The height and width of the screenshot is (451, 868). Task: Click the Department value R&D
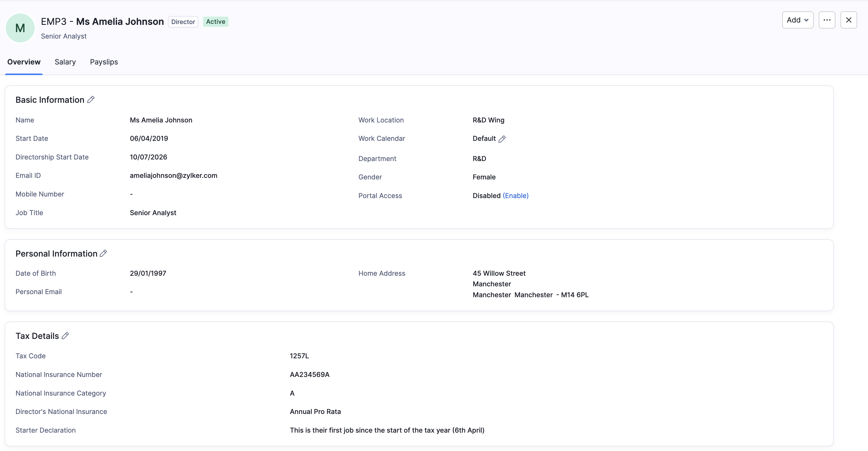(x=480, y=158)
